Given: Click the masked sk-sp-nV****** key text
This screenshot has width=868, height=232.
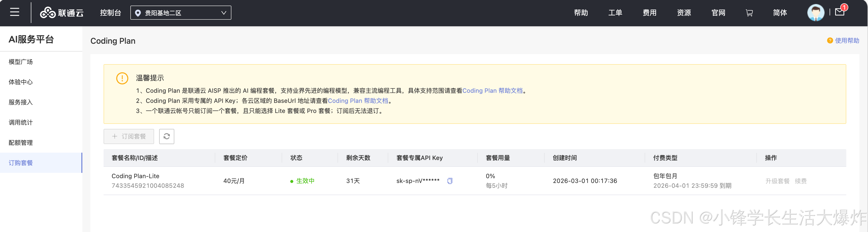Looking at the screenshot, I should (418, 181).
